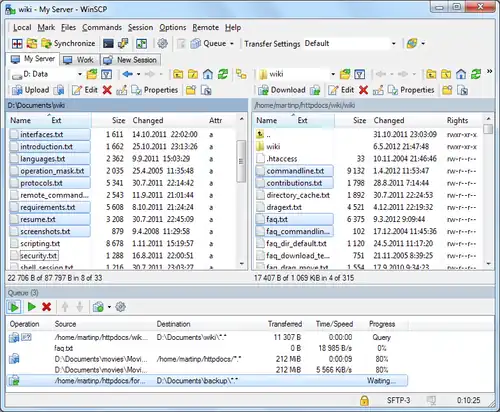Click the local rename icon
The height and width of the screenshot is (412, 500).
click(121, 90)
